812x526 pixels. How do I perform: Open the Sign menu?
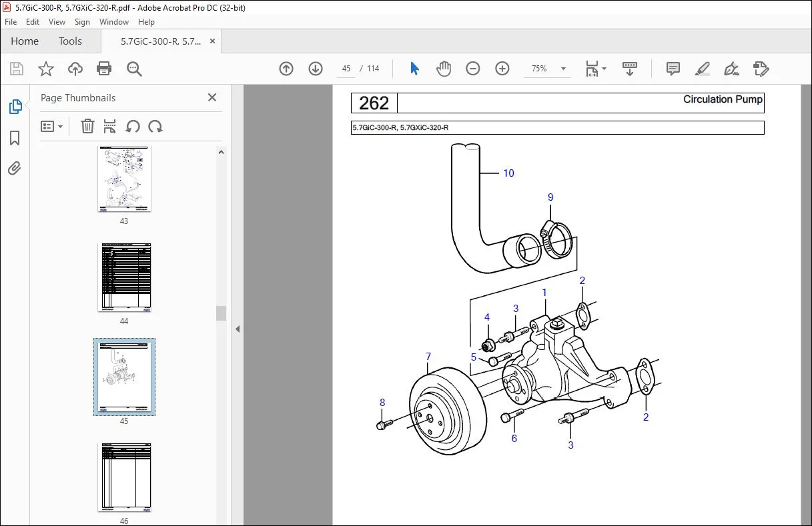(82, 22)
